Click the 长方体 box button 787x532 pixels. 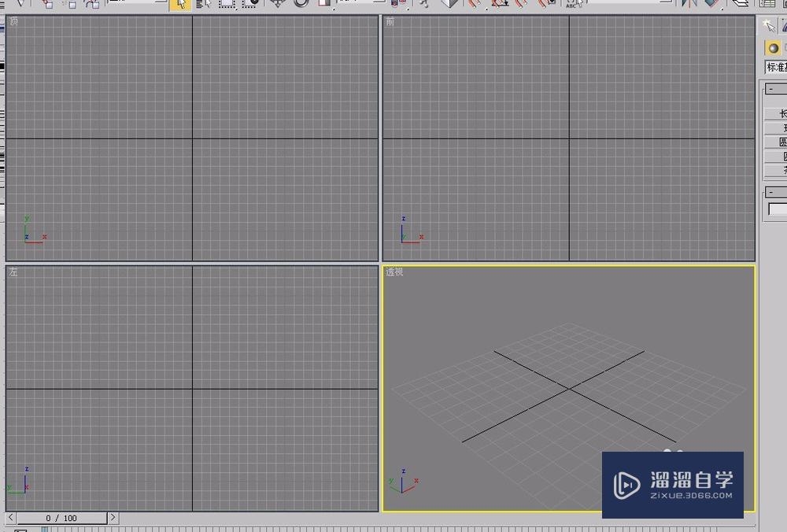pyautogui.click(x=776, y=114)
